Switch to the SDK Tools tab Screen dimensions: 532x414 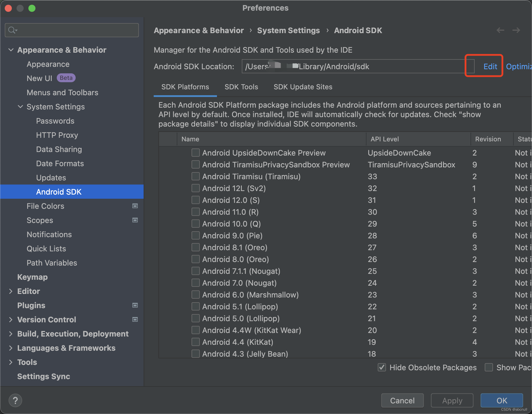[241, 87]
